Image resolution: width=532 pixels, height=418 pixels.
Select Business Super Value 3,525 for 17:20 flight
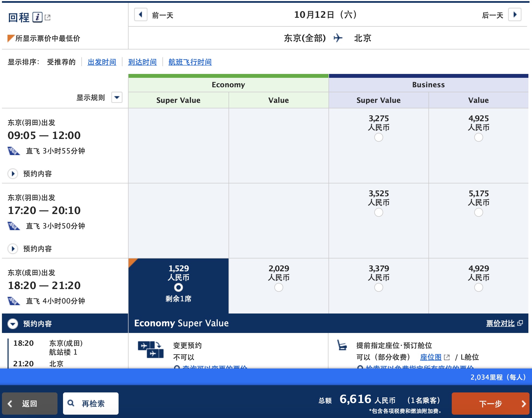pos(378,212)
